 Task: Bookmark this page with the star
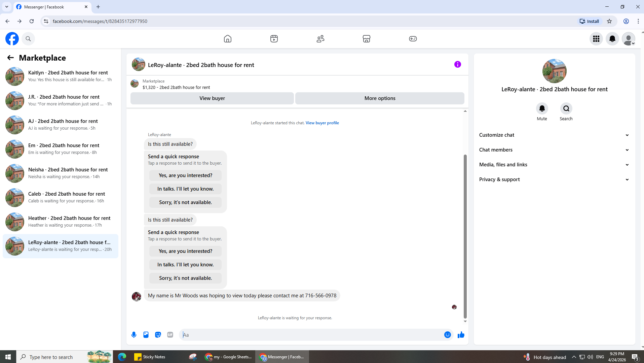pos(609,21)
